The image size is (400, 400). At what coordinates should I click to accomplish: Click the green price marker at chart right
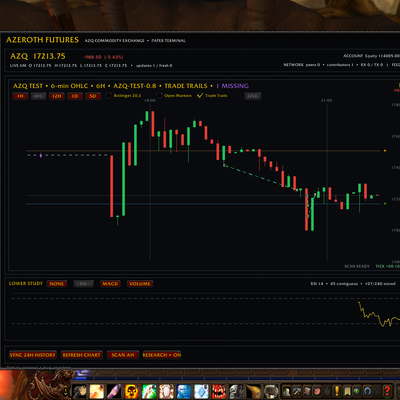click(385, 203)
